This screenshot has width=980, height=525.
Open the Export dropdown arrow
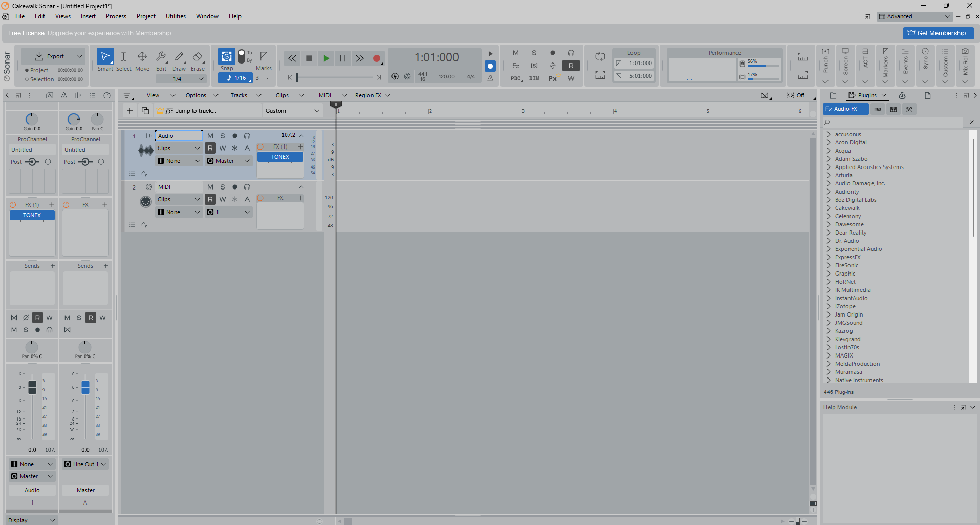80,56
